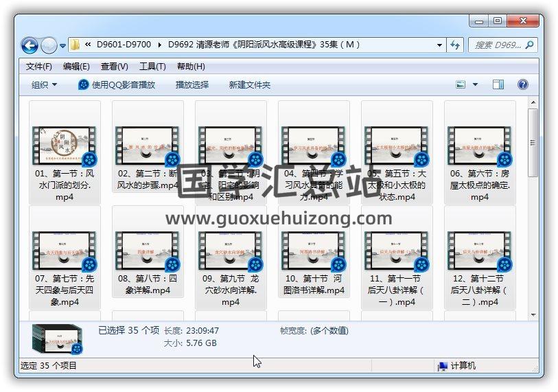Screen dimensions: 558x392
Task: Click the vertical scrollbar thumb
Action: 533,142
